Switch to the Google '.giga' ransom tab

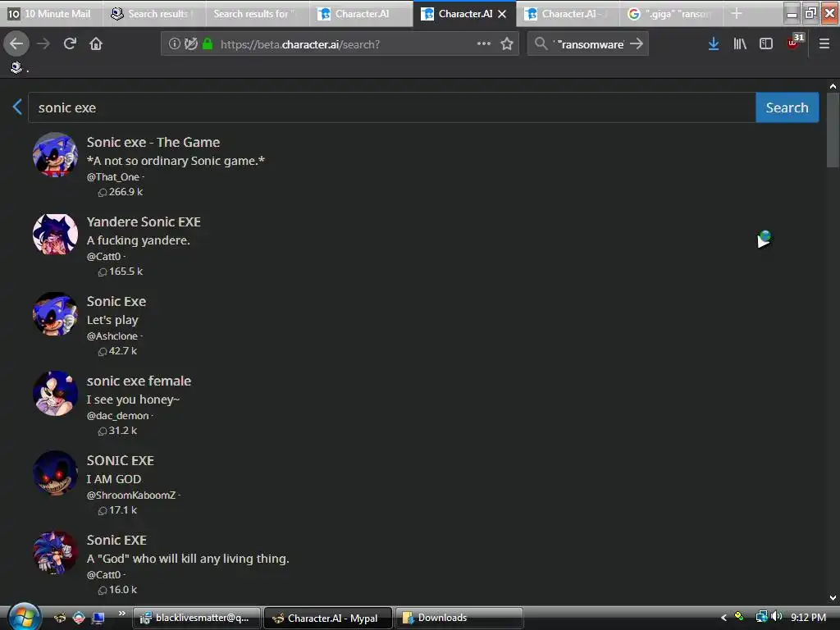coord(671,14)
